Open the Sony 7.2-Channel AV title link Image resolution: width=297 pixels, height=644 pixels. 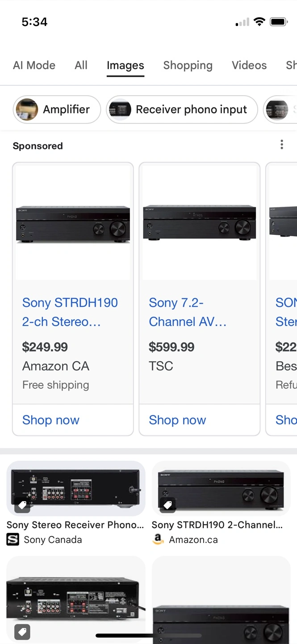pyautogui.click(x=188, y=312)
